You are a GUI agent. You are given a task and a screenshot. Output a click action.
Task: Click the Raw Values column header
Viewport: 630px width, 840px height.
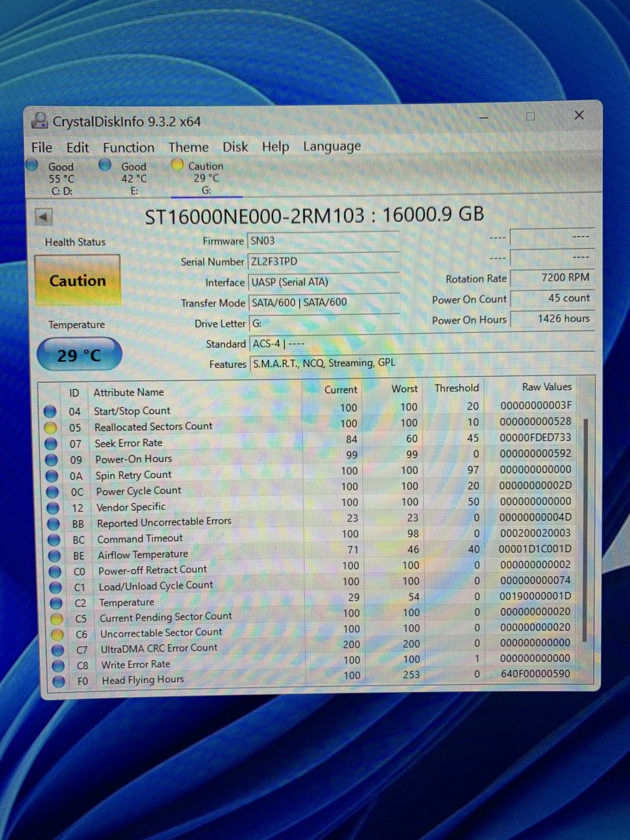546,387
